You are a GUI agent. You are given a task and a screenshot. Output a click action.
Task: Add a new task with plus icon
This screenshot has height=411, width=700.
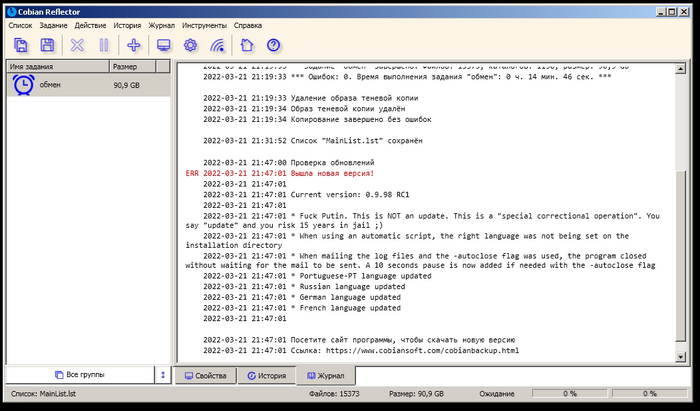pos(134,44)
